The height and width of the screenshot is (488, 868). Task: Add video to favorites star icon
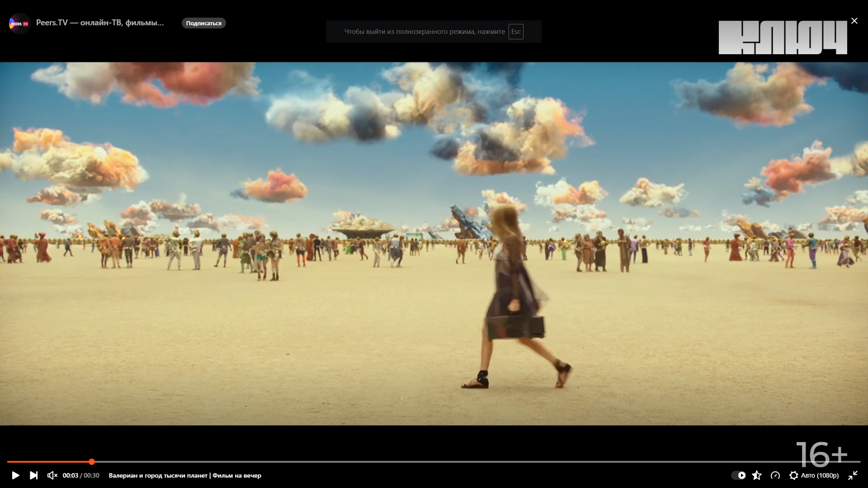(x=757, y=475)
